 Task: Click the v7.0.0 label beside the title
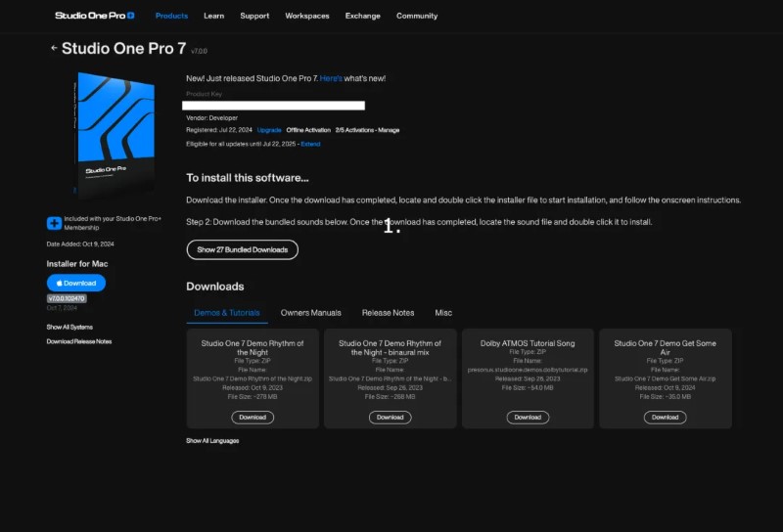click(x=199, y=52)
